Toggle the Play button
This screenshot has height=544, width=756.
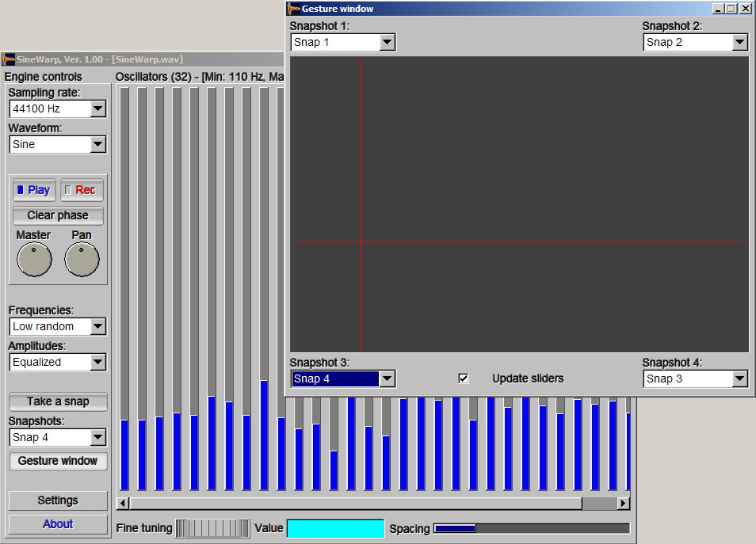[34, 190]
